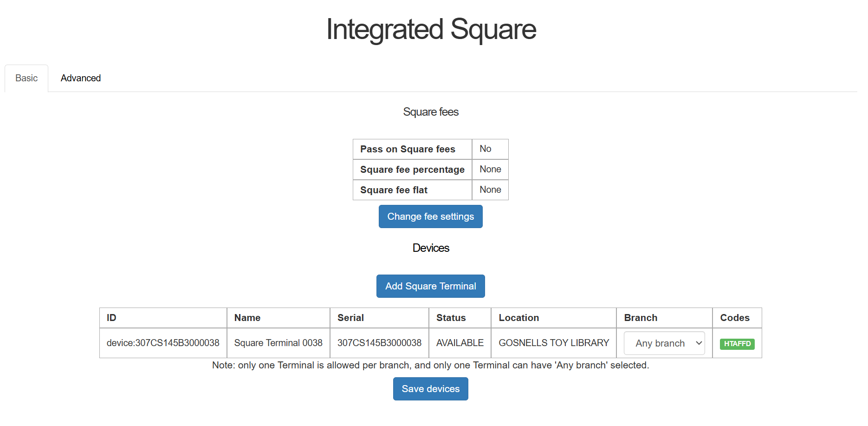Image resolution: width=868 pixels, height=426 pixels.
Task: Click the Branch column header
Action: point(664,318)
